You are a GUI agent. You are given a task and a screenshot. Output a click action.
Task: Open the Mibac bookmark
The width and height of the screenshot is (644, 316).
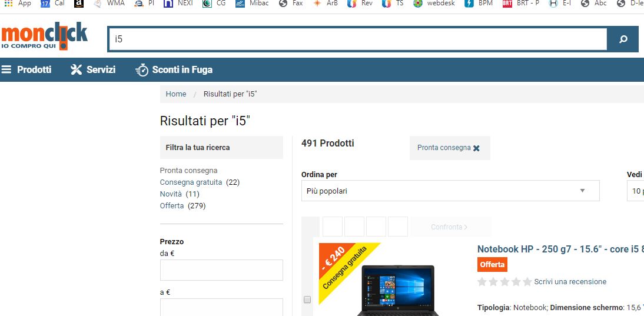click(252, 4)
